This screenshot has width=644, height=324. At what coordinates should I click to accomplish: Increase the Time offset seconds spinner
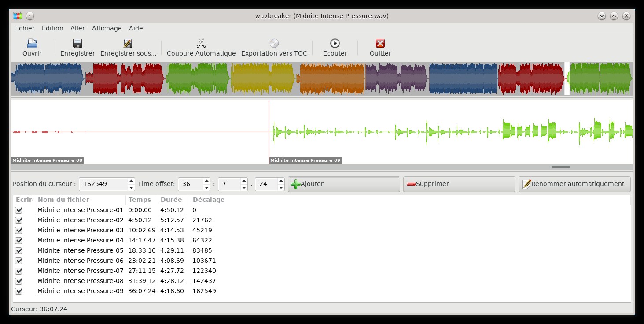coord(244,181)
